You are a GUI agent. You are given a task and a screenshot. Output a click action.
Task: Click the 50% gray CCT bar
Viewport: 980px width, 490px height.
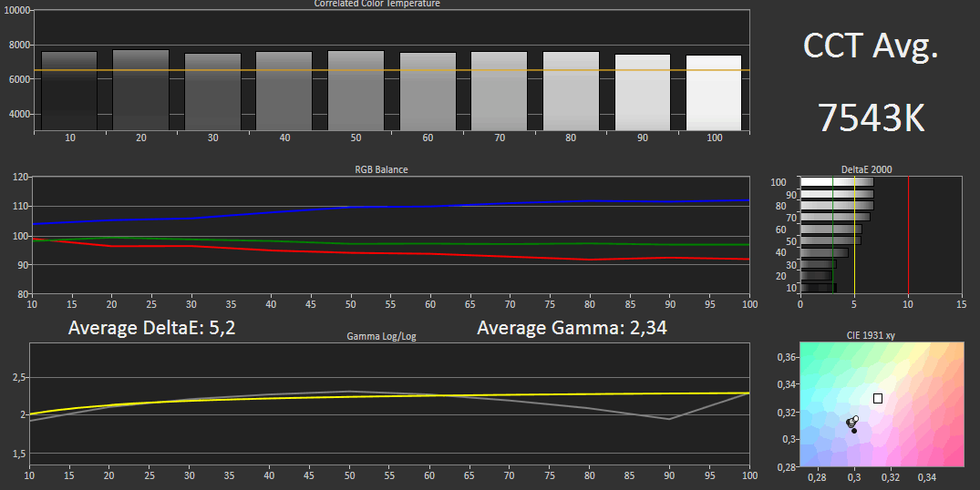pos(356,91)
